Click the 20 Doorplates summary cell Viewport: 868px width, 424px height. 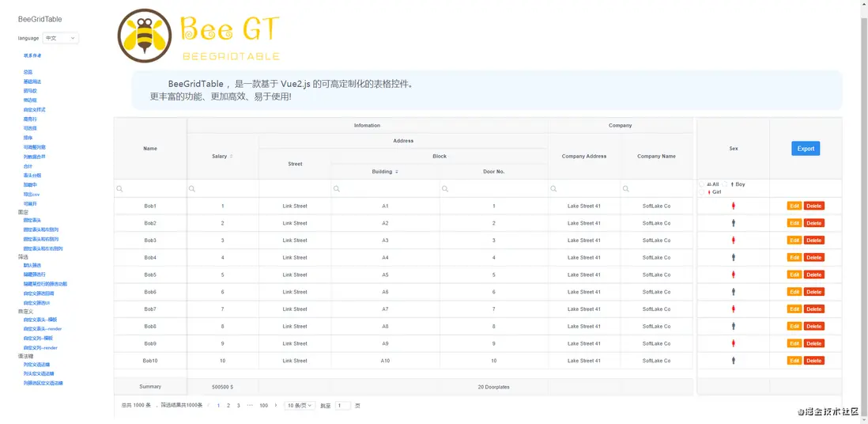pos(494,387)
